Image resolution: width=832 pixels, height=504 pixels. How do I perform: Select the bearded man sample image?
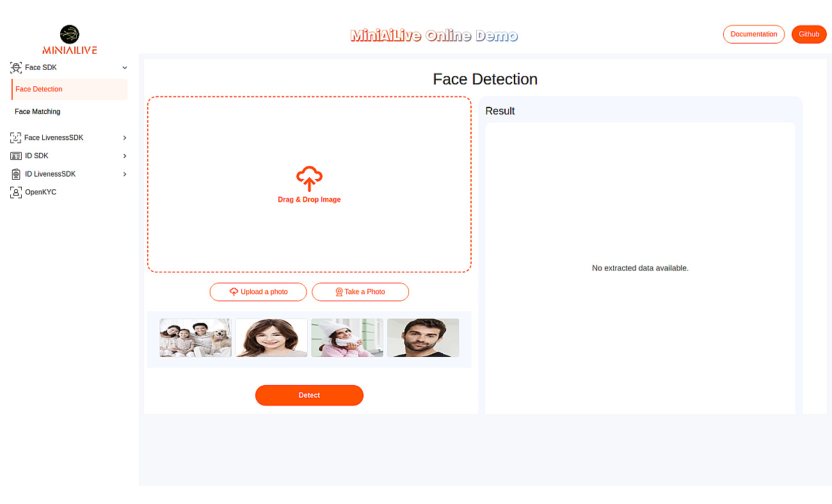(x=423, y=338)
